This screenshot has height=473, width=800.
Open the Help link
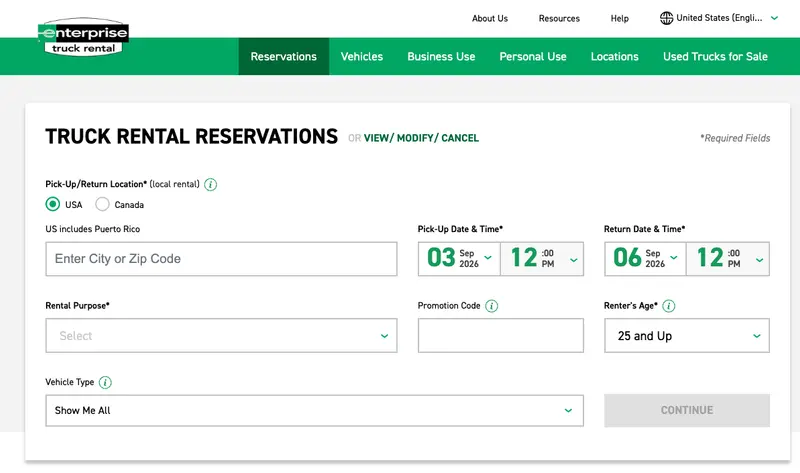[x=619, y=18]
